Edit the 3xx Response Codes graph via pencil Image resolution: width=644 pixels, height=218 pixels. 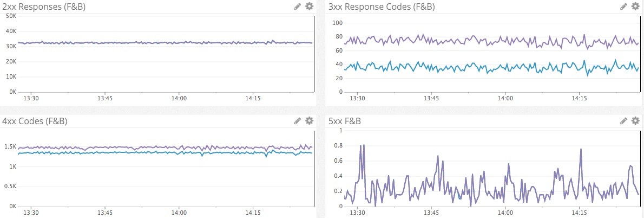(623, 7)
